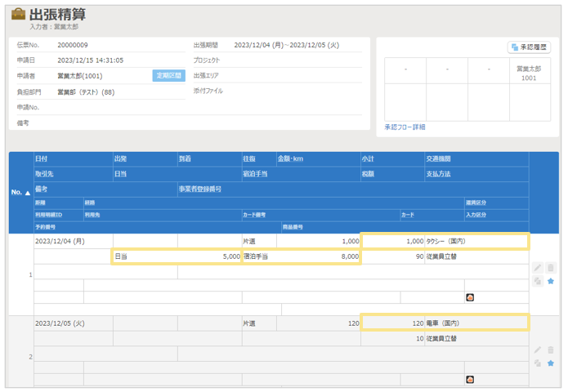Screen dimensions: 568x392
Task: Open the 承認履歴 approval history button
Action: click(x=529, y=48)
